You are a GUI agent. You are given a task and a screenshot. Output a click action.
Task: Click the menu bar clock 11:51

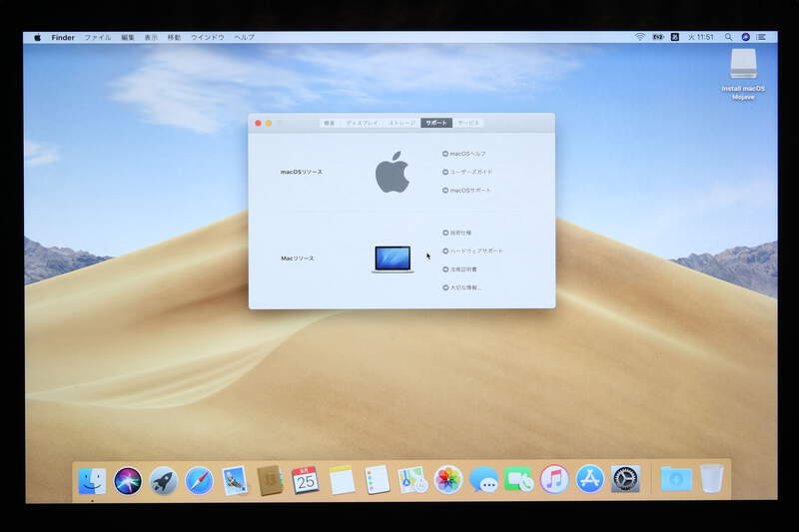click(701, 37)
